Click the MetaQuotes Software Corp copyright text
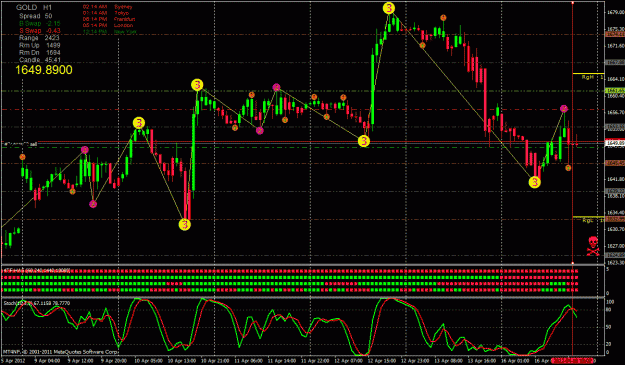The height and width of the screenshot is (365, 625). click(61, 352)
